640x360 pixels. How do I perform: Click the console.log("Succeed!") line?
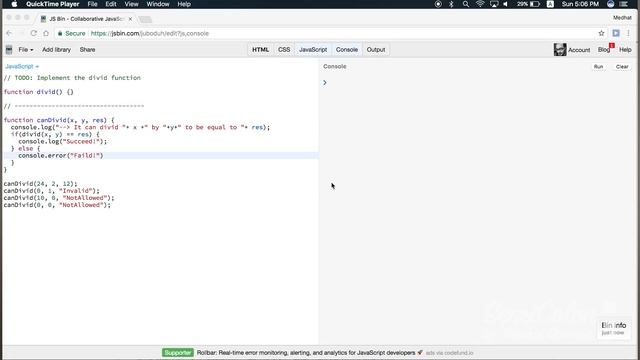(x=62, y=141)
